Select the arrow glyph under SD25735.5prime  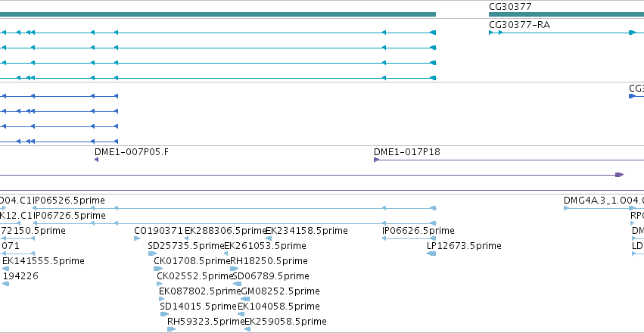click(152, 254)
